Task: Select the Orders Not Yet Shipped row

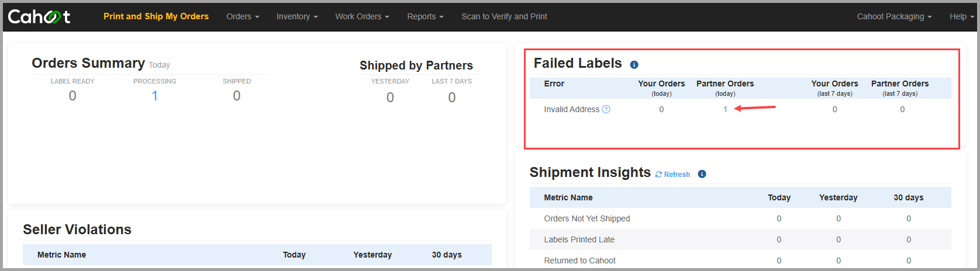Action: [x=740, y=218]
